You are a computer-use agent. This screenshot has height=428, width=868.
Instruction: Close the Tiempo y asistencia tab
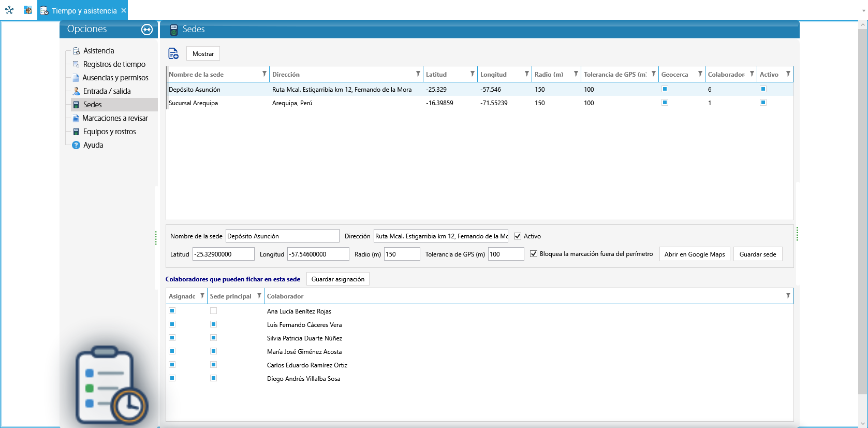click(124, 10)
